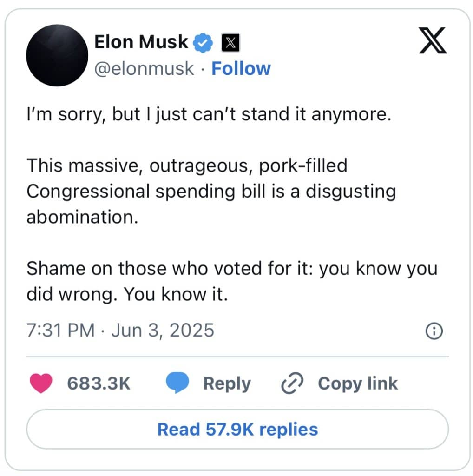Click the Reply text label
The image size is (473, 476).
click(x=227, y=383)
